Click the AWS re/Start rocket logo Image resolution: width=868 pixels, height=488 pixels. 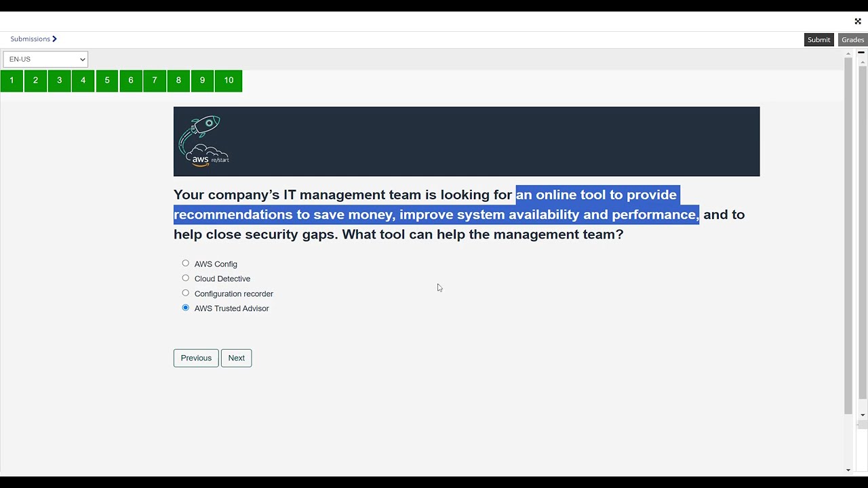pos(203,140)
